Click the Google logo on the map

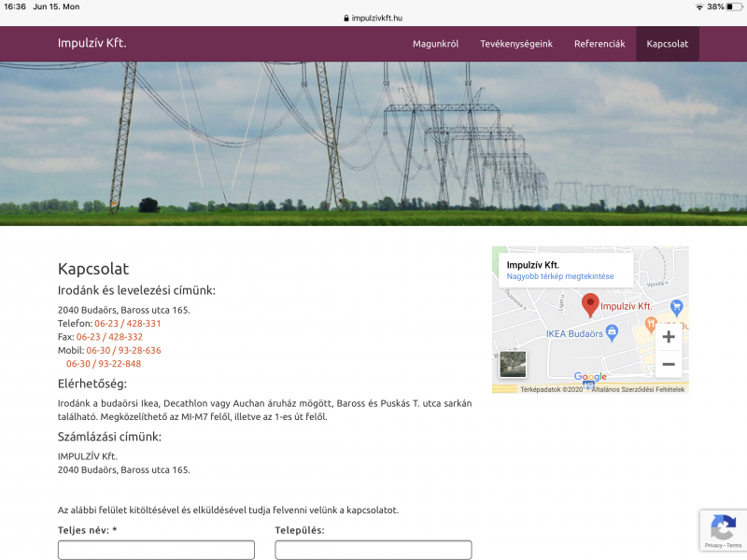[590, 377]
